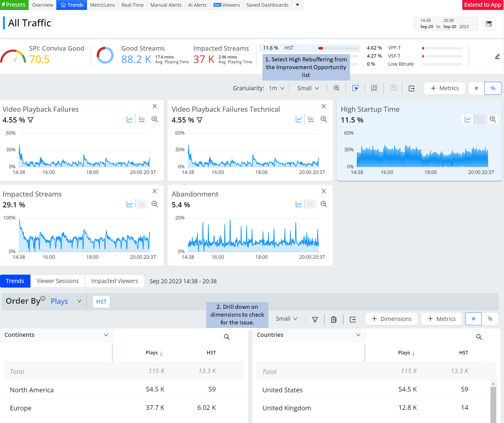Open the Countries dimension dropdown
Image resolution: width=504 pixels, height=423 pixels.
[309, 335]
